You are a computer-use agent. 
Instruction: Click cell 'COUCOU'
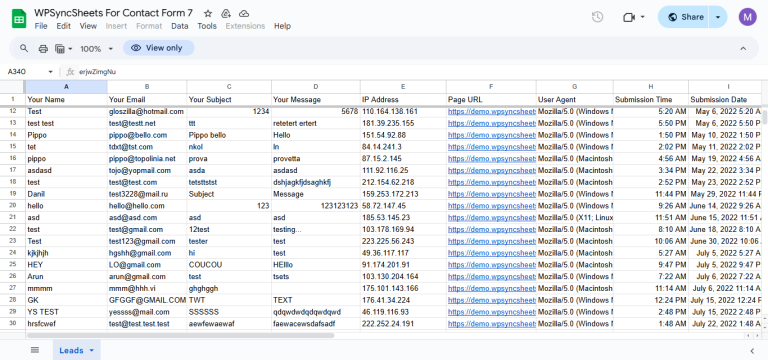tap(229, 264)
